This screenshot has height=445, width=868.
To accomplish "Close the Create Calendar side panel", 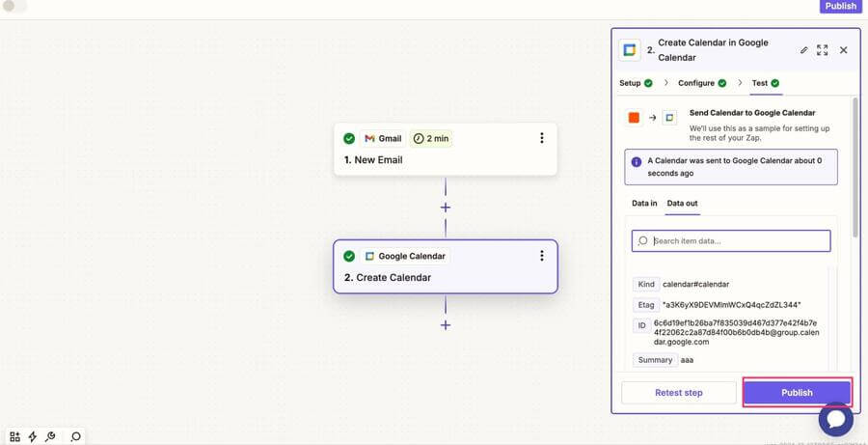I will pos(843,50).
